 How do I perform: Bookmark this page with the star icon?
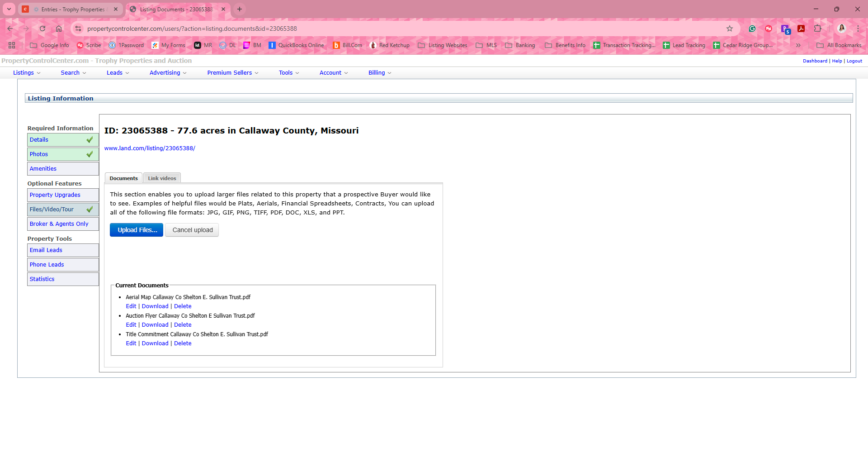click(729, 29)
